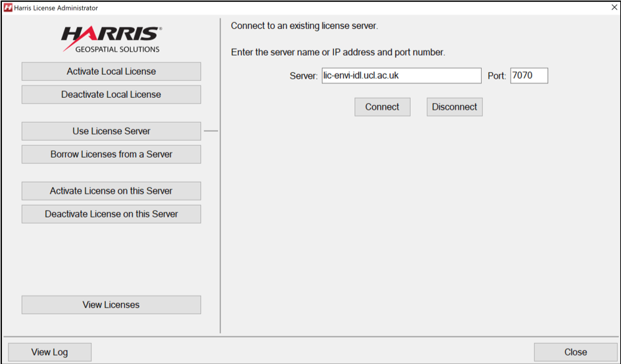Select Use License Server option
The height and width of the screenshot is (364, 621).
click(x=111, y=131)
